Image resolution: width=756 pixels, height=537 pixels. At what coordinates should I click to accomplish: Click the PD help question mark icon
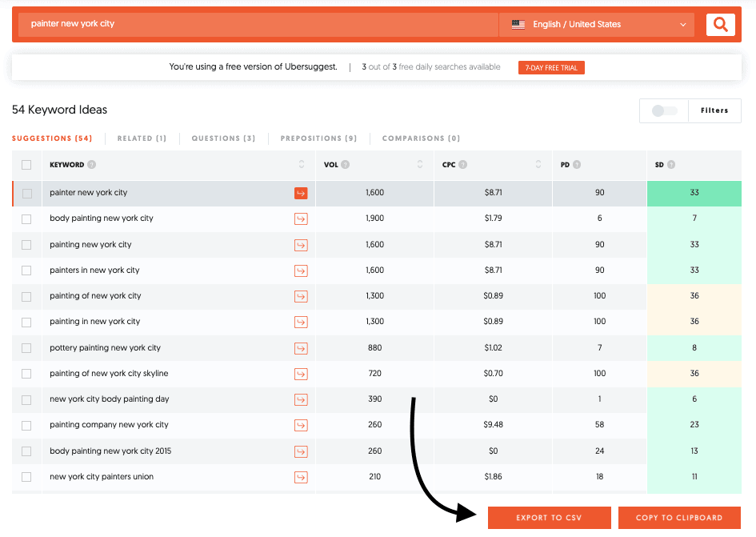[577, 165]
